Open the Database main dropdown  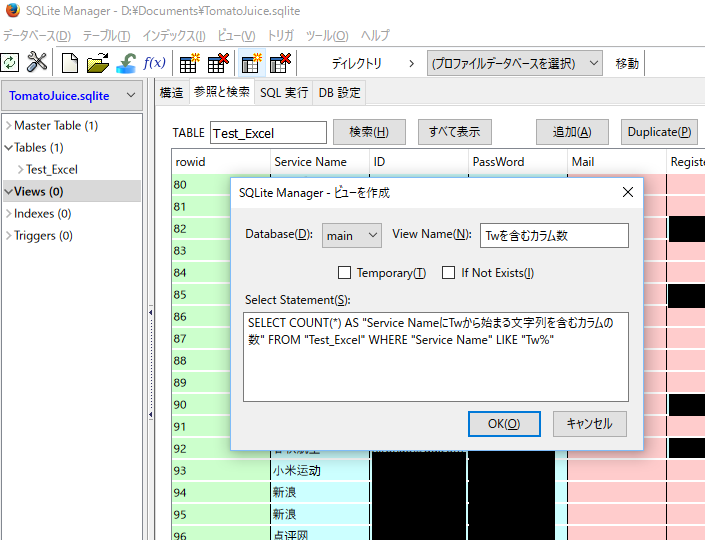[x=352, y=235]
